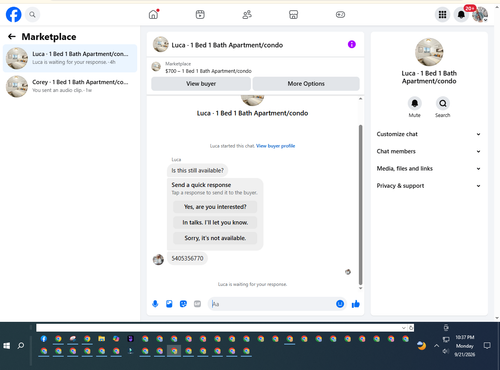The image size is (500, 370).
Task: Go to Home feed icon
Action: click(153, 15)
